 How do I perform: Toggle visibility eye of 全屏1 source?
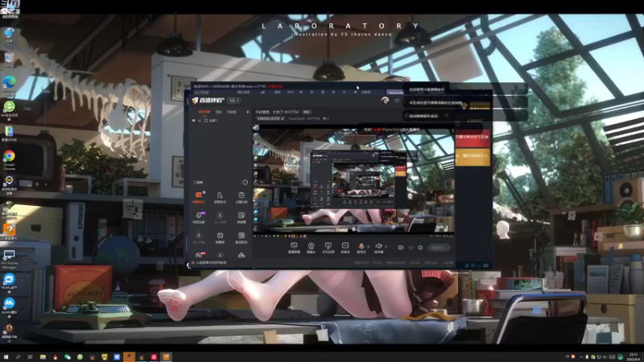[x=193, y=121]
